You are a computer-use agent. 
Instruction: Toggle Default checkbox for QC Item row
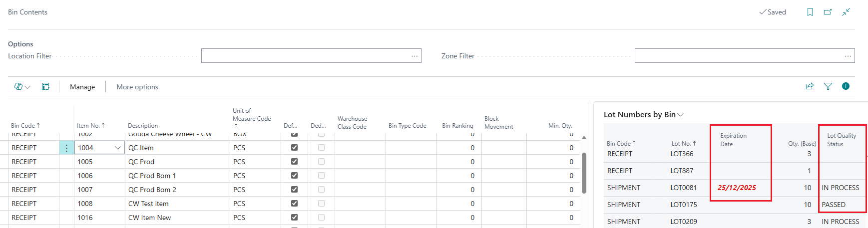[x=294, y=148]
